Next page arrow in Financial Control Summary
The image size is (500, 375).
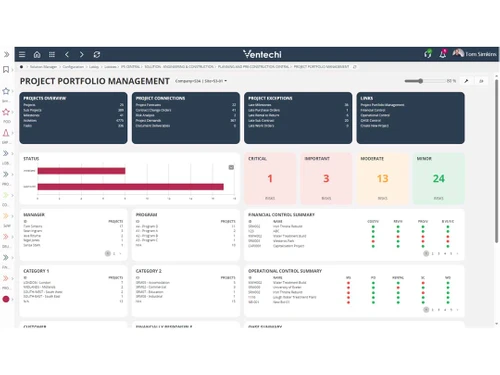coord(457,254)
